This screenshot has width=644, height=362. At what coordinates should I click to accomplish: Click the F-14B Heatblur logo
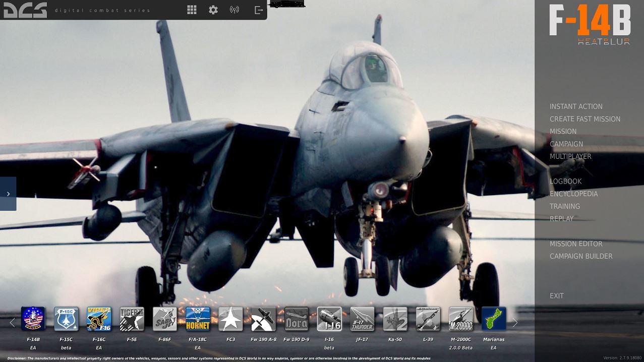click(x=590, y=25)
